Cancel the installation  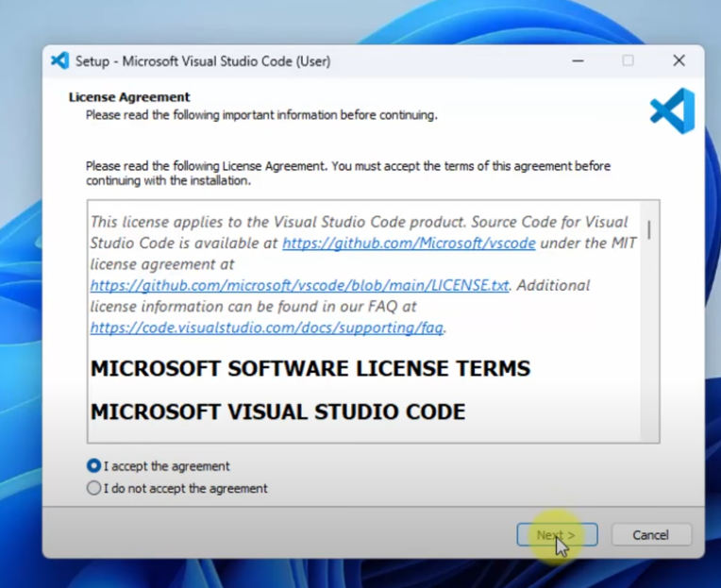[650, 535]
